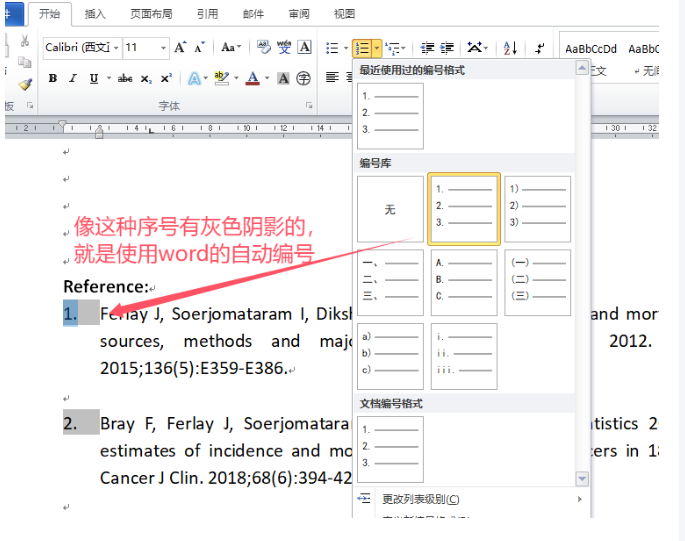Click the numbering gallery scroll-up arrow
Screen dimensions: 685x541
pyautogui.click(x=582, y=68)
